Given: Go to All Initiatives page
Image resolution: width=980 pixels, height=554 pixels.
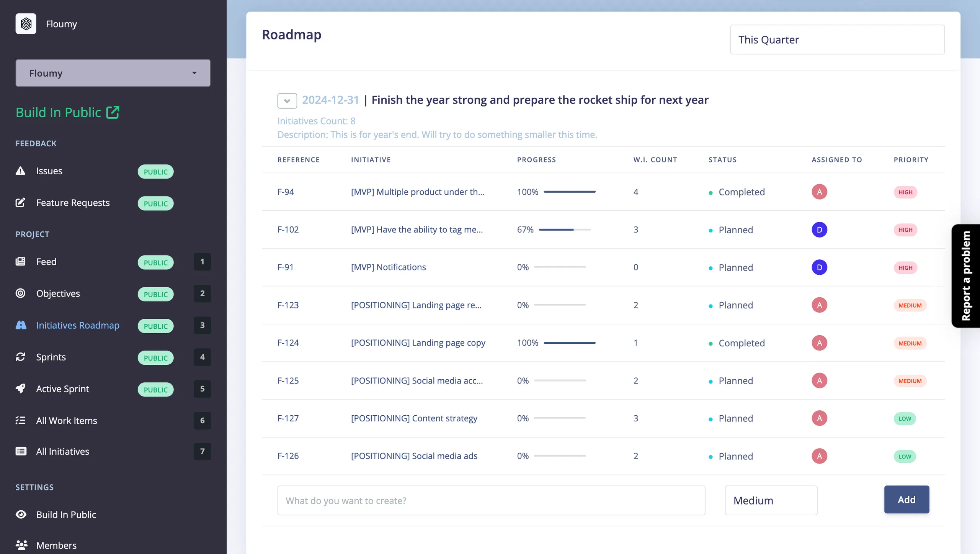Looking at the screenshot, I should [x=63, y=451].
